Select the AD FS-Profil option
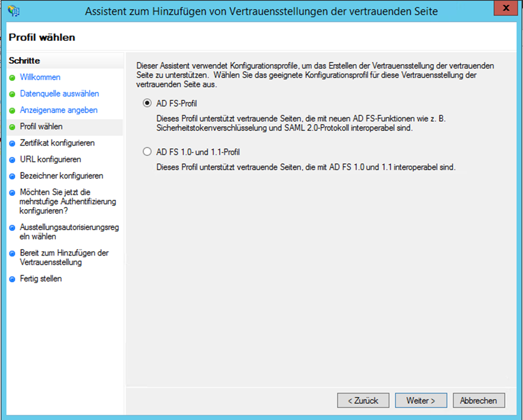This screenshot has height=420, width=523. pos(146,103)
